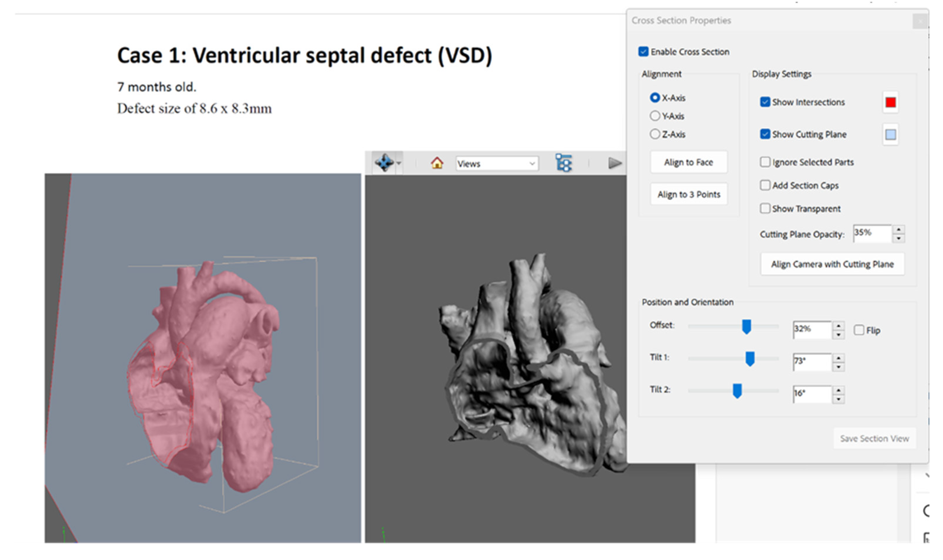Select the Z-Axis alignment option
Viewport: 943px width, 560px height.
tap(654, 134)
